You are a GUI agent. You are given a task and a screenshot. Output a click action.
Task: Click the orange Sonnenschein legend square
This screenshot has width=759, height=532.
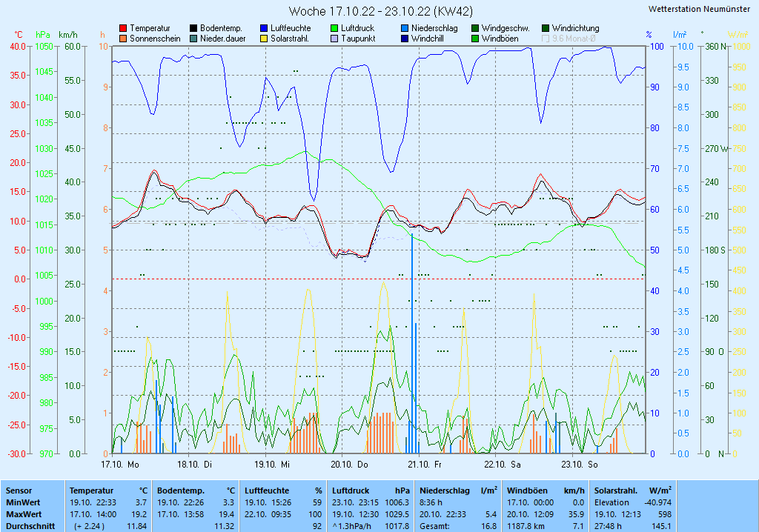(x=123, y=39)
